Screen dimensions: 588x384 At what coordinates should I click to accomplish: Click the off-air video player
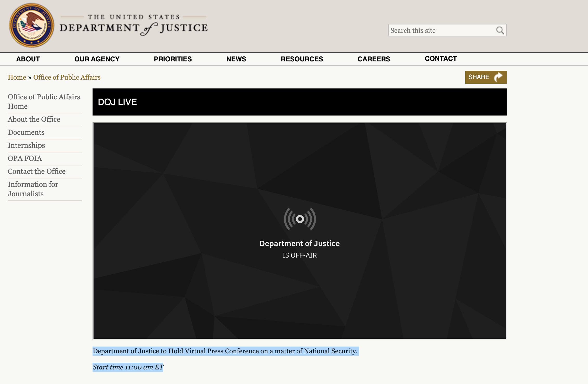(300, 231)
